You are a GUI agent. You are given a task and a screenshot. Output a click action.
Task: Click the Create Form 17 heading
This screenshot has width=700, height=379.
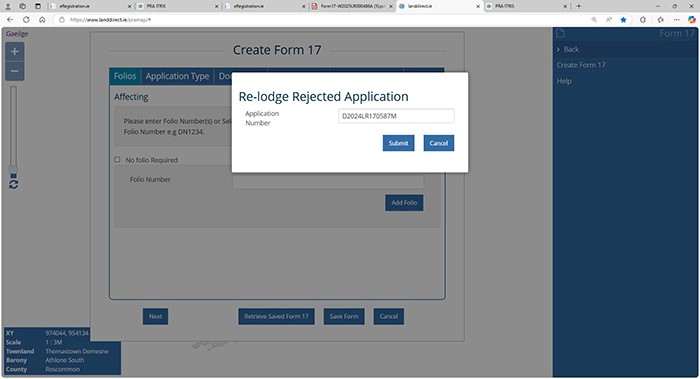[x=277, y=50]
